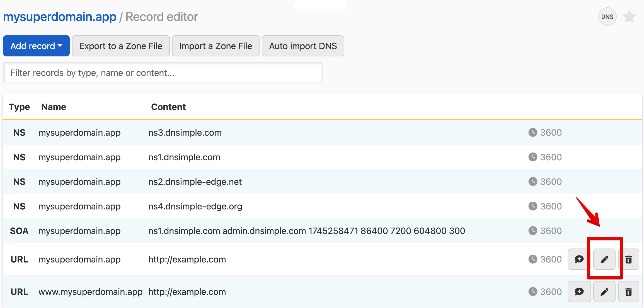Click the clock icon on the ns2.dnsimple-edge.net row
The image size is (644, 308).
(532, 182)
